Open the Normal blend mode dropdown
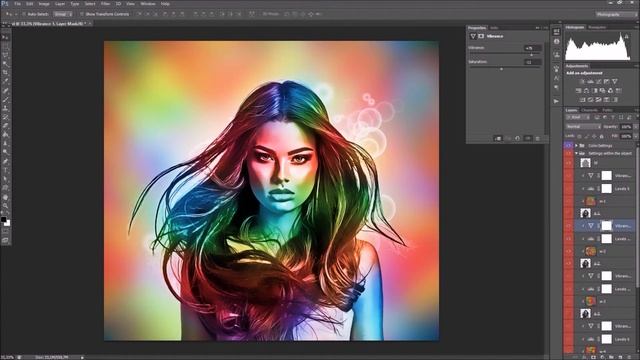Image resolution: width=640 pixels, height=360 pixels. tap(583, 127)
